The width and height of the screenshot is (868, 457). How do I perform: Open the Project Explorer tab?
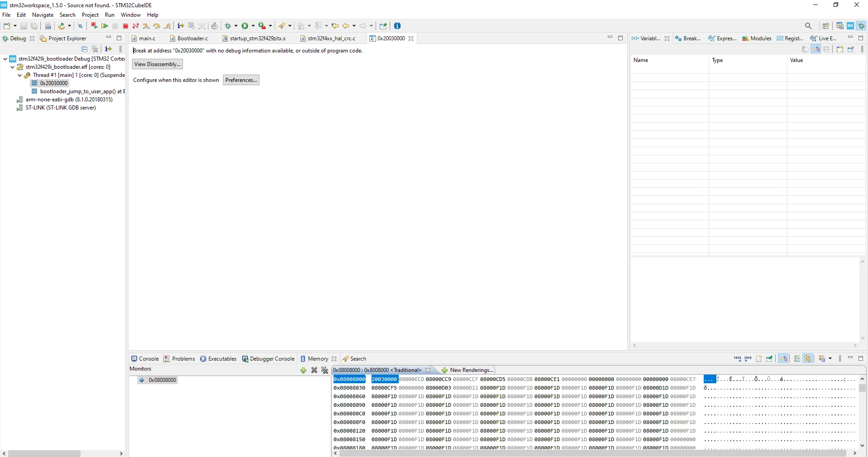63,38
